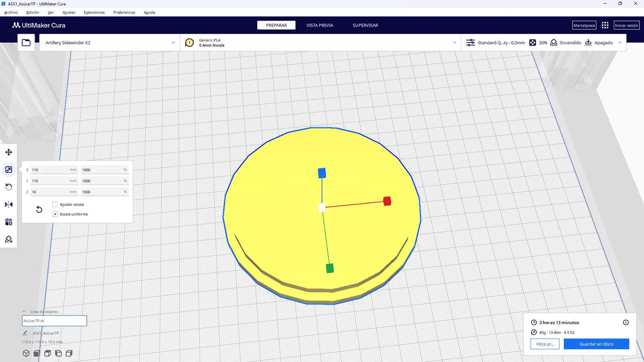The height and width of the screenshot is (362, 644).
Task: Select the Rotate tool in the left toolbar
Action: pos(8,187)
